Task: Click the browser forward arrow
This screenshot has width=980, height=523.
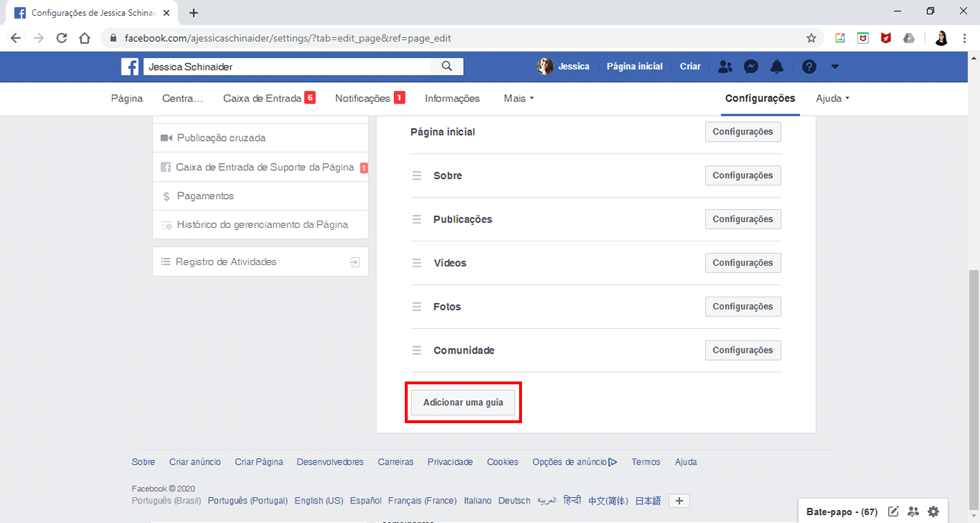Action: (39, 38)
